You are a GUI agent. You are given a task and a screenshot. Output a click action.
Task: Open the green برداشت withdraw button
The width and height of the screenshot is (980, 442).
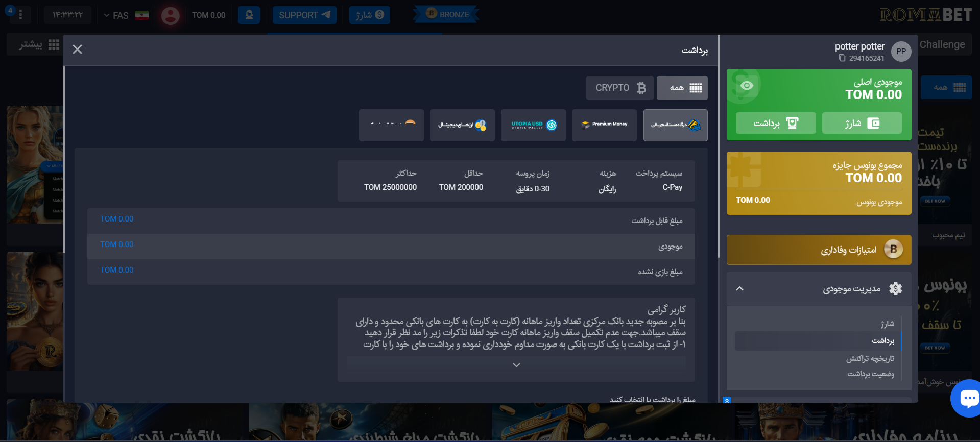coord(776,123)
